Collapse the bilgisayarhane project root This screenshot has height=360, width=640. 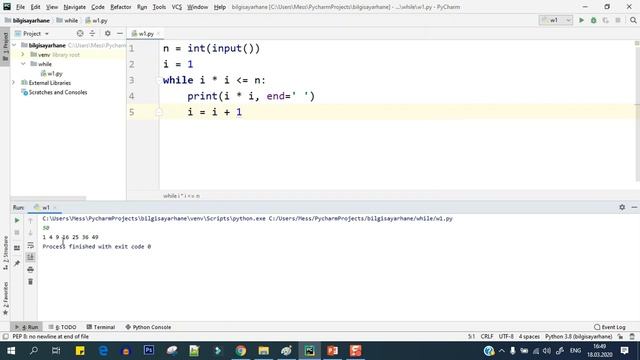click(x=15, y=45)
